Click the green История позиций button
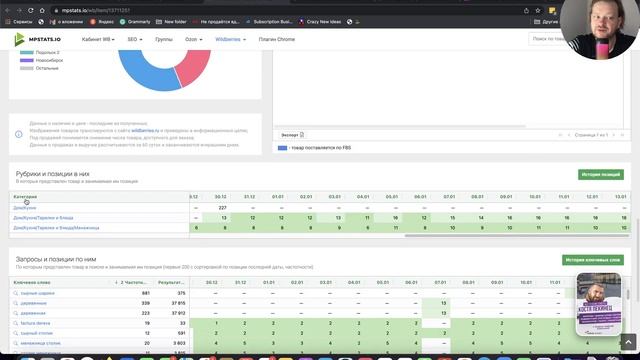The image size is (640, 360). tap(601, 175)
